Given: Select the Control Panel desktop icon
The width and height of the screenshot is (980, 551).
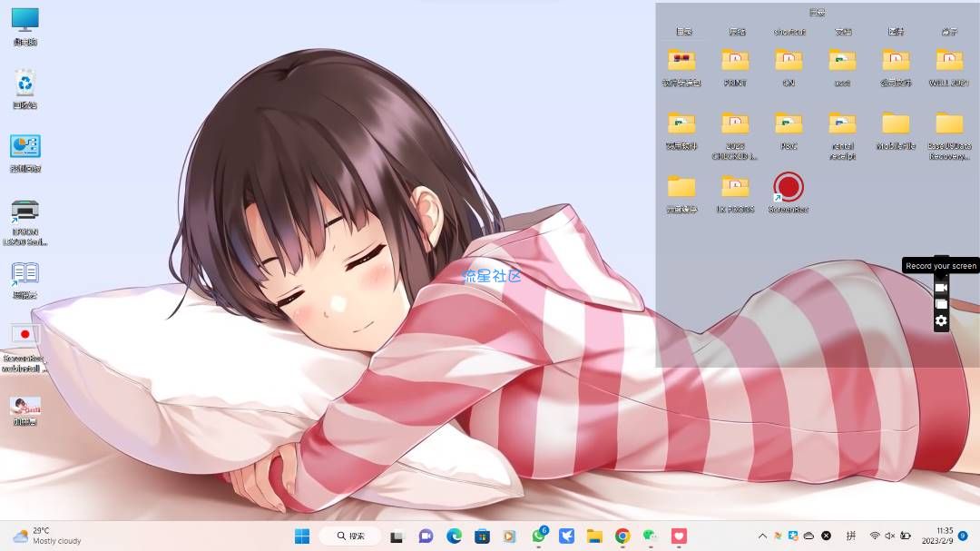Looking at the screenshot, I should click(25, 153).
